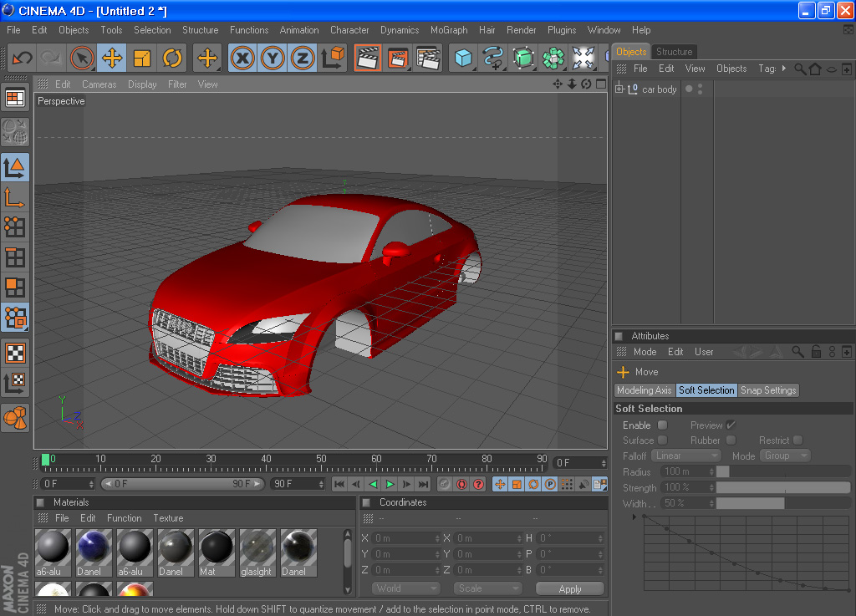Click the Make Editable left-sidebar icon
Screen dimensions: 856x616
(15, 131)
